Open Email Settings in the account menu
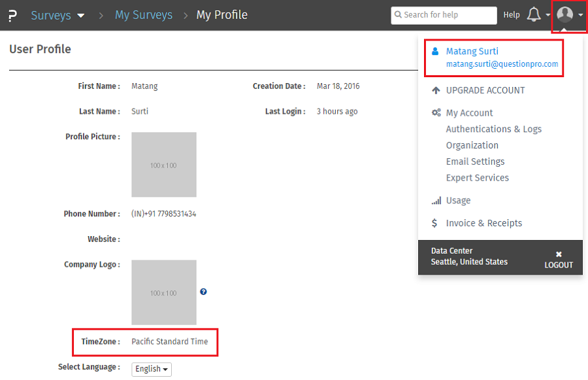 pyautogui.click(x=474, y=161)
